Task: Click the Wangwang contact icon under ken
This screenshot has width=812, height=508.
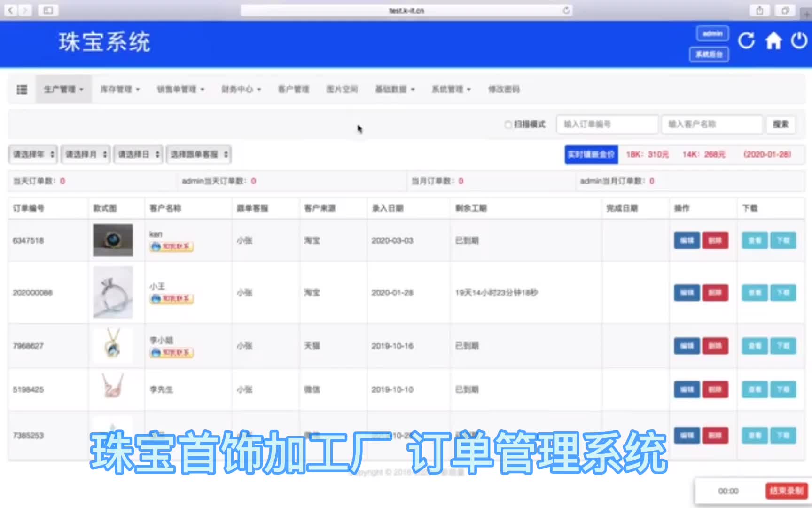Action: 172,246
